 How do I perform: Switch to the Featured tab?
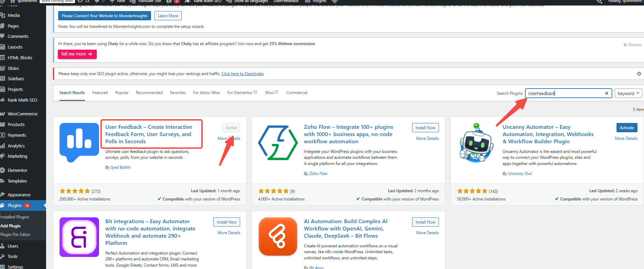pos(100,93)
